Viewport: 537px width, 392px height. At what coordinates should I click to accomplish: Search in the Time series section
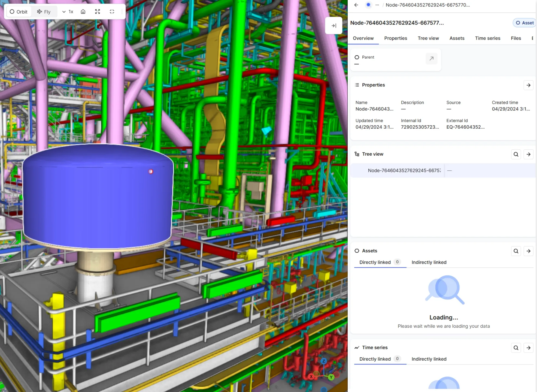516,348
